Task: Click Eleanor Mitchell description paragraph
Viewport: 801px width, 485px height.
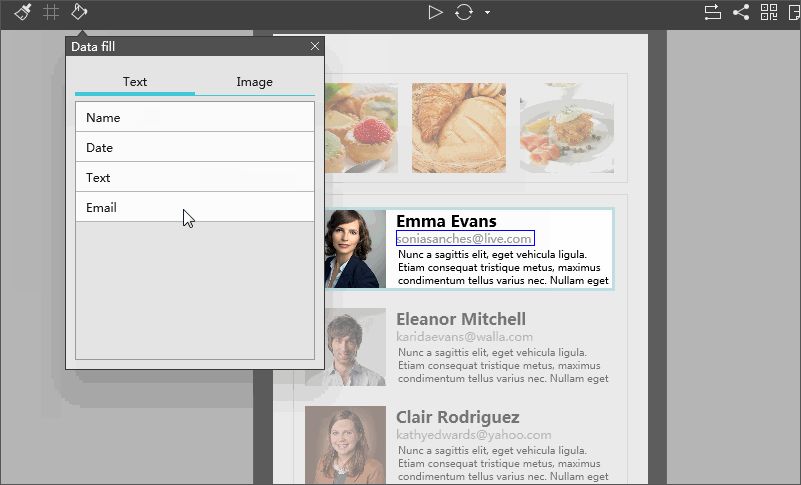Action: point(503,365)
